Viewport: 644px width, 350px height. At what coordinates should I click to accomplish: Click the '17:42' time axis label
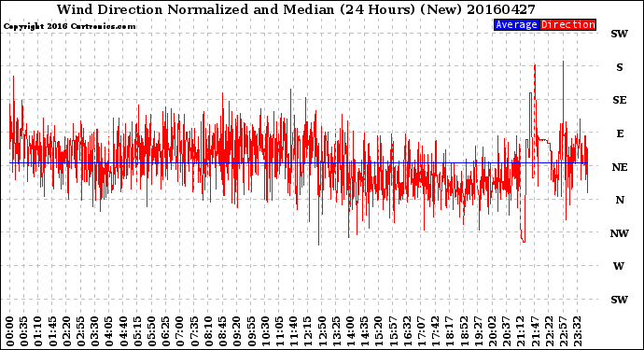pyautogui.click(x=435, y=331)
